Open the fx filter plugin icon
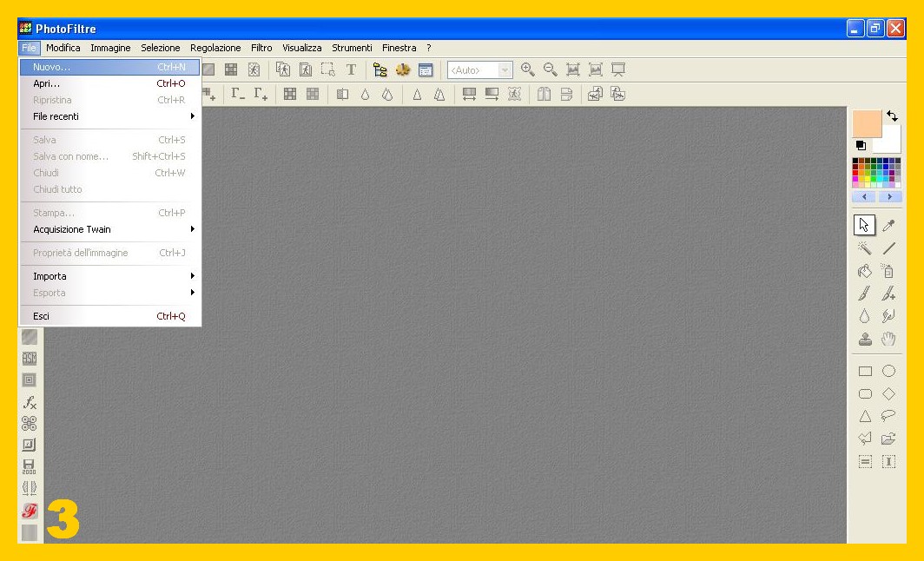The image size is (924, 561). coord(30,402)
